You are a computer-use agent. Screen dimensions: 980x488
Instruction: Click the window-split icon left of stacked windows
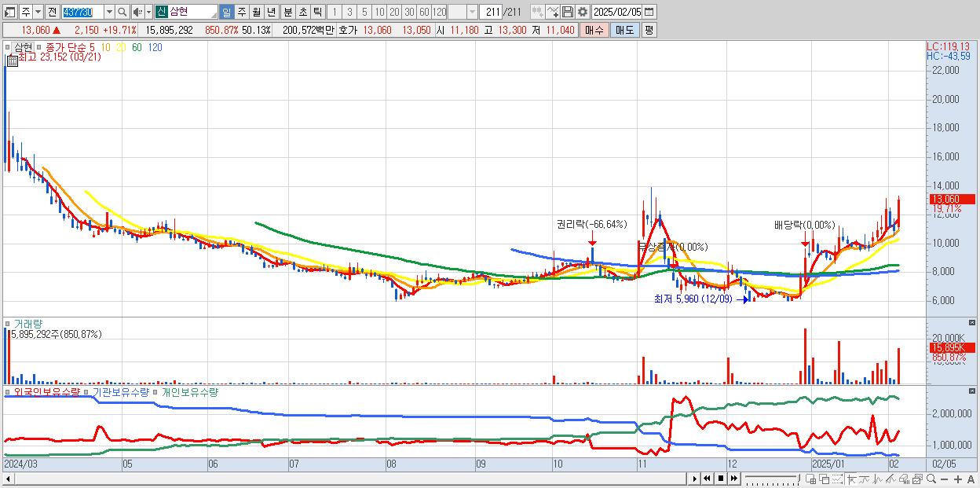(x=811, y=479)
